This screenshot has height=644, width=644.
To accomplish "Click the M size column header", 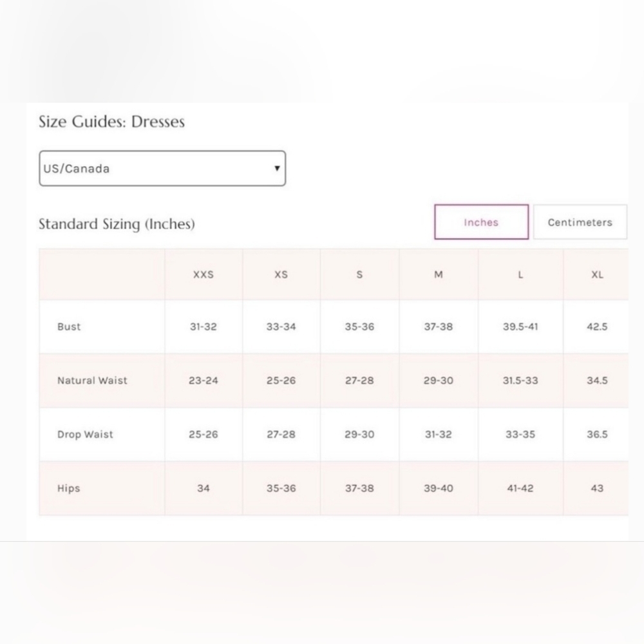I will 439,274.
